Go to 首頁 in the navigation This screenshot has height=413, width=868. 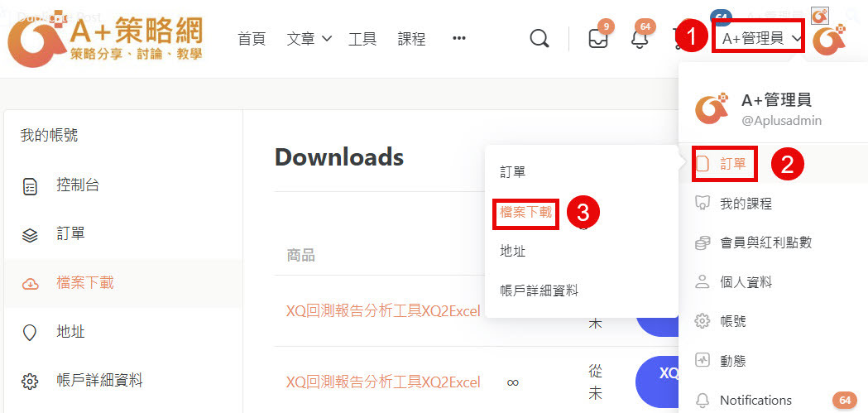click(x=252, y=39)
